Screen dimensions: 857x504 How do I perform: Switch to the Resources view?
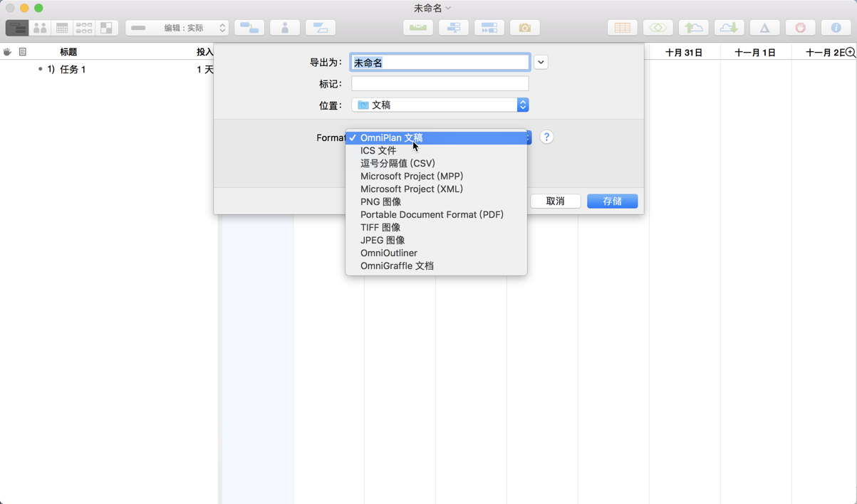40,27
